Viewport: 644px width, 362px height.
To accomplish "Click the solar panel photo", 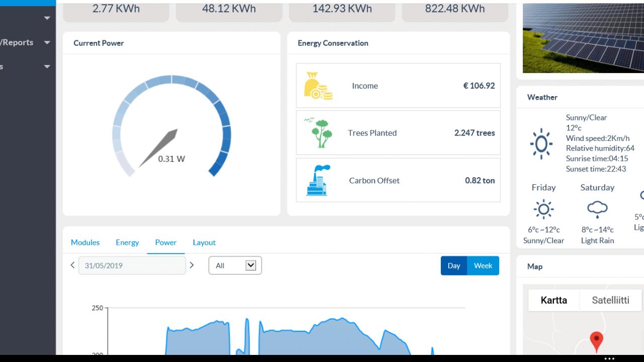I will point(583,38).
